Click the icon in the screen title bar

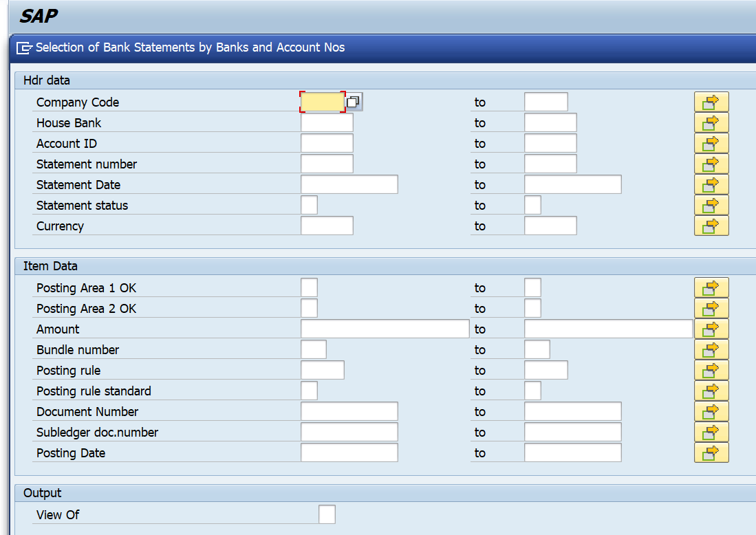(23, 47)
